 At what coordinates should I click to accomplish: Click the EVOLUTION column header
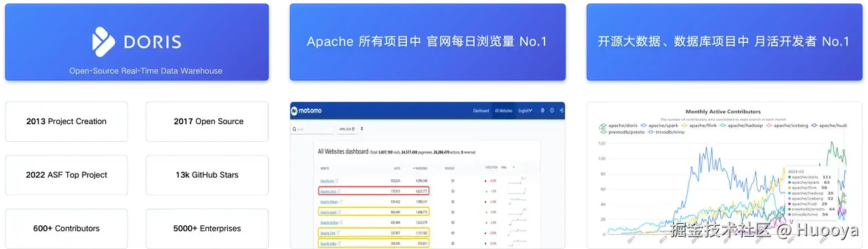pyautogui.click(x=491, y=168)
